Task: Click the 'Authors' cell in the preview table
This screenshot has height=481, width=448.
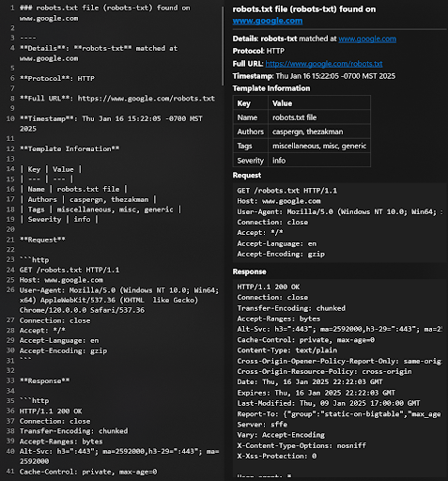Action: click(x=251, y=132)
